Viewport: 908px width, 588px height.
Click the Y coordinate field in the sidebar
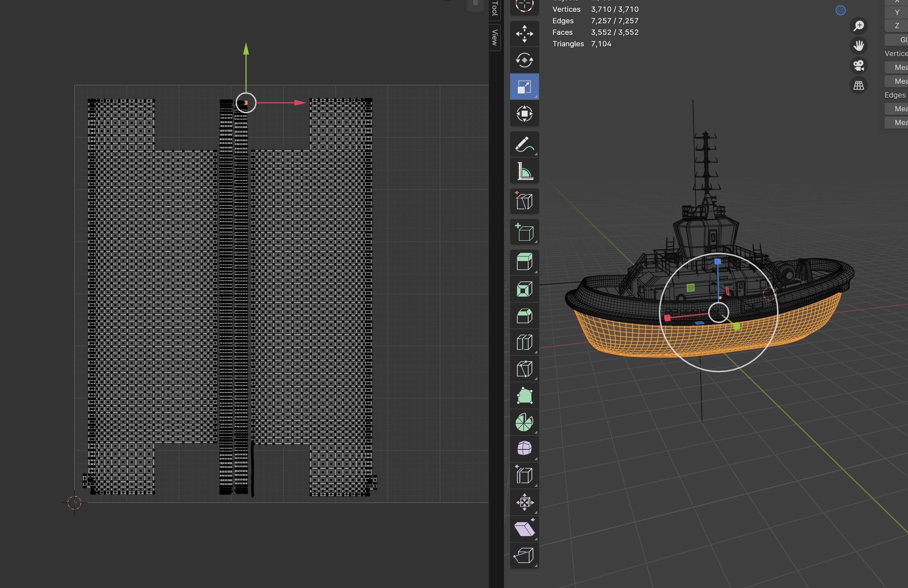click(897, 12)
